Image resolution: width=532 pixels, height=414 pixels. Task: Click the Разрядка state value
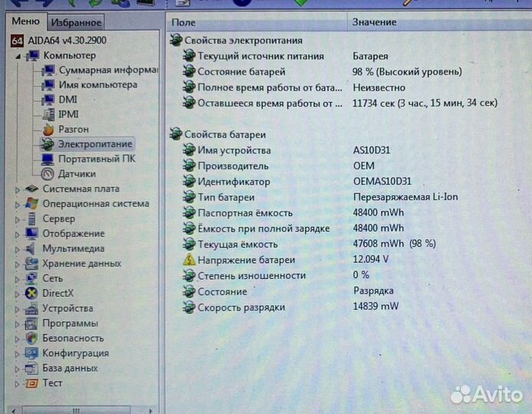coord(373,291)
